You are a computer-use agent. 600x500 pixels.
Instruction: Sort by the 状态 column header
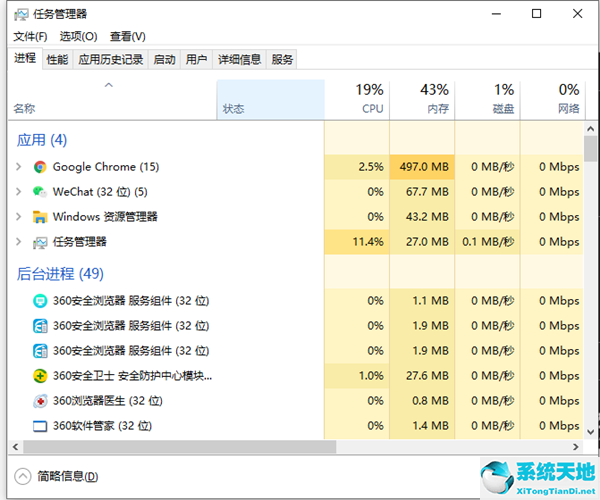coord(271,100)
